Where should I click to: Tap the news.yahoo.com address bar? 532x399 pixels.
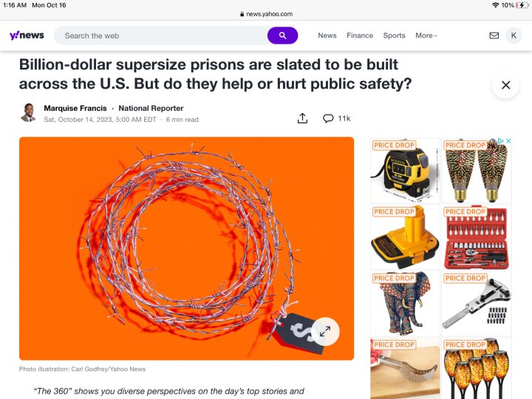[x=266, y=14]
